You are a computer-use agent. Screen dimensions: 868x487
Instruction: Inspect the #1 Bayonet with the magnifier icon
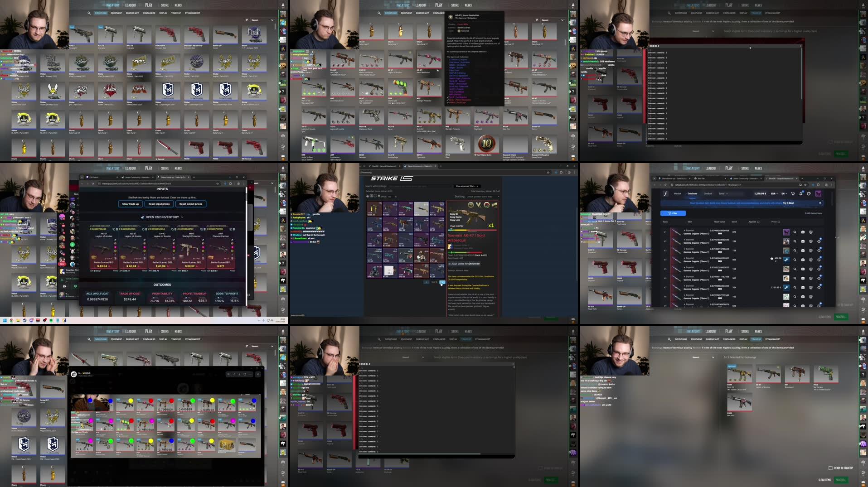[795, 232]
